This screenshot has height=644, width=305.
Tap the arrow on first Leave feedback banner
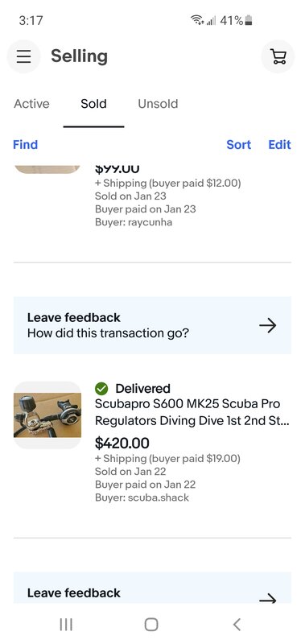coord(268,326)
